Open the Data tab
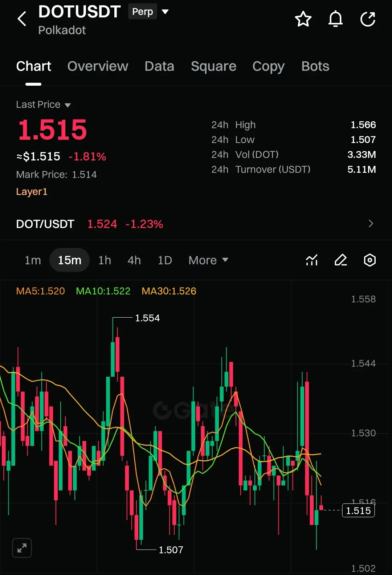 tap(159, 66)
